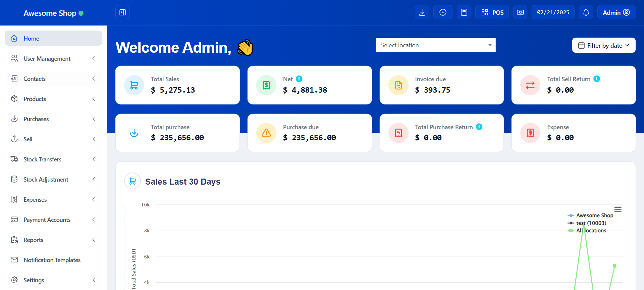644x290 pixels.
Task: Expand chevron next to User Management
Action: coord(94,58)
